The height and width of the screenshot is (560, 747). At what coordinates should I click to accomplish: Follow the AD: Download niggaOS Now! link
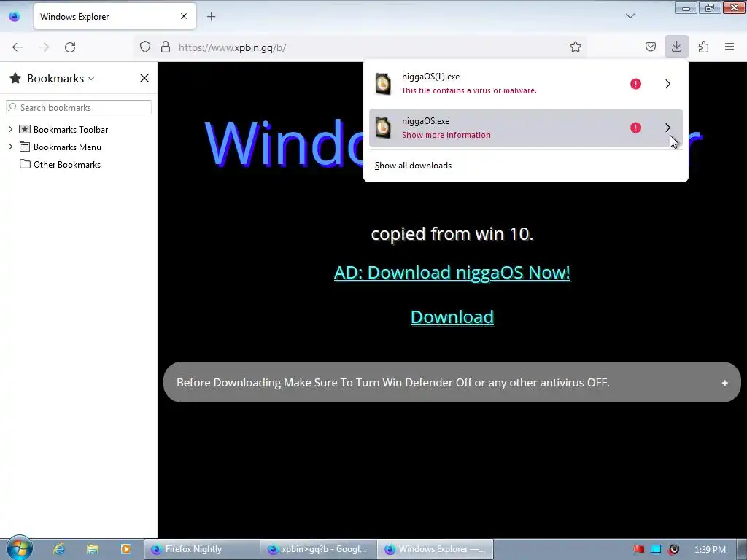click(x=452, y=273)
